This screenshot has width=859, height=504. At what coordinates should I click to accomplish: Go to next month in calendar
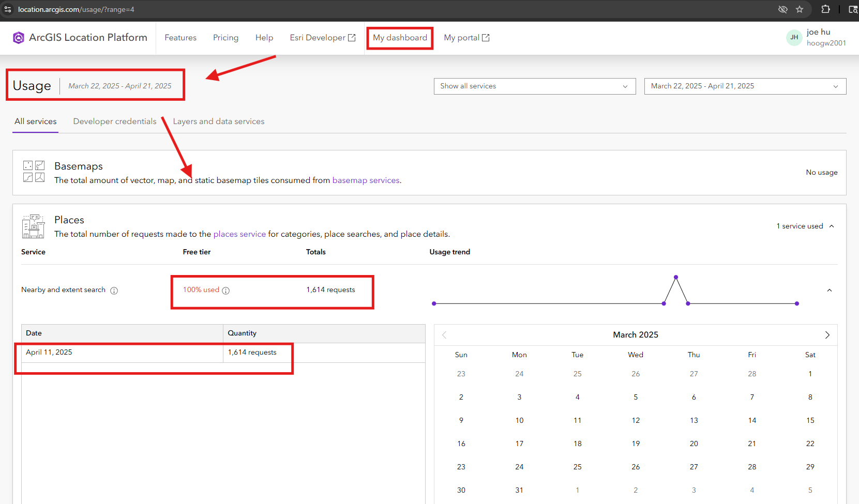(827, 335)
